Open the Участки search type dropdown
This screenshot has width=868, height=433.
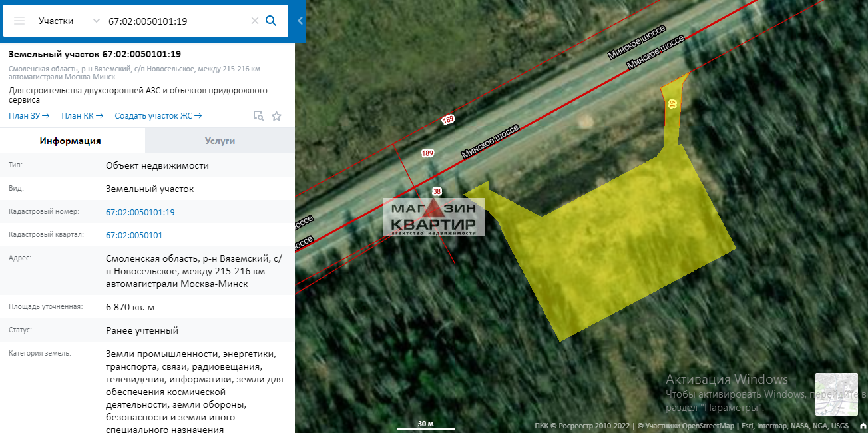69,21
